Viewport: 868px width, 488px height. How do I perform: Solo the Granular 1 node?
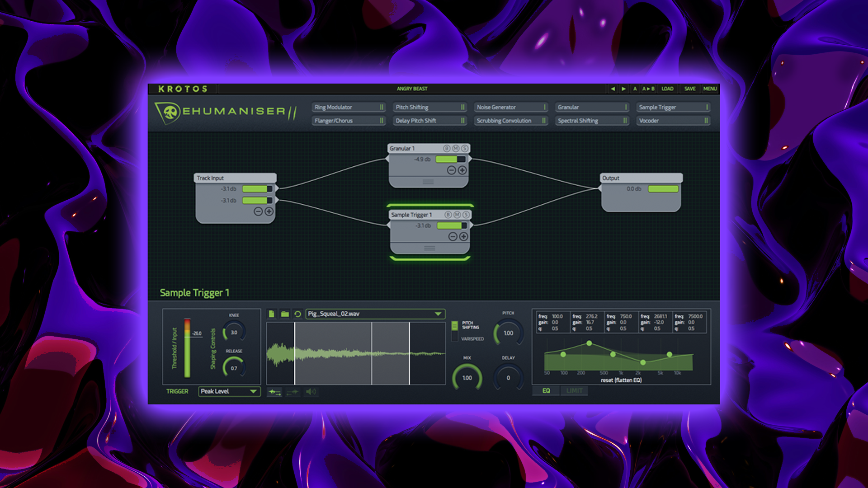[465, 149]
